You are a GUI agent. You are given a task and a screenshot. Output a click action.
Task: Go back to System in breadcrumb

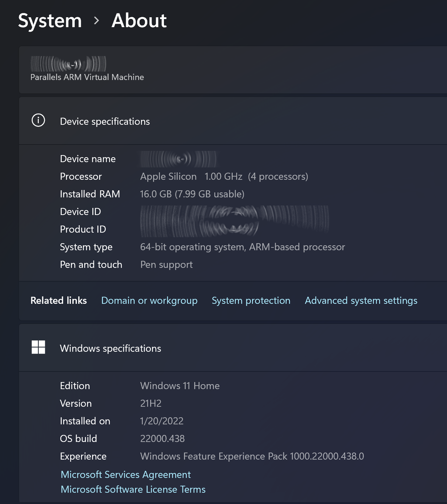(x=50, y=21)
